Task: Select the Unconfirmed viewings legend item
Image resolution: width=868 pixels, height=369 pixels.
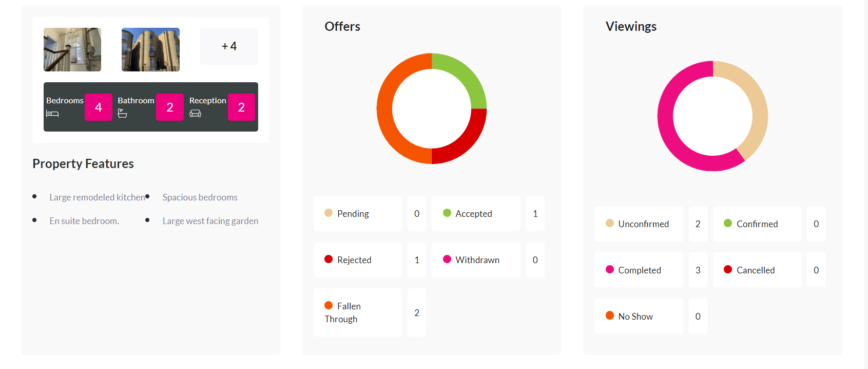Action: tap(639, 224)
